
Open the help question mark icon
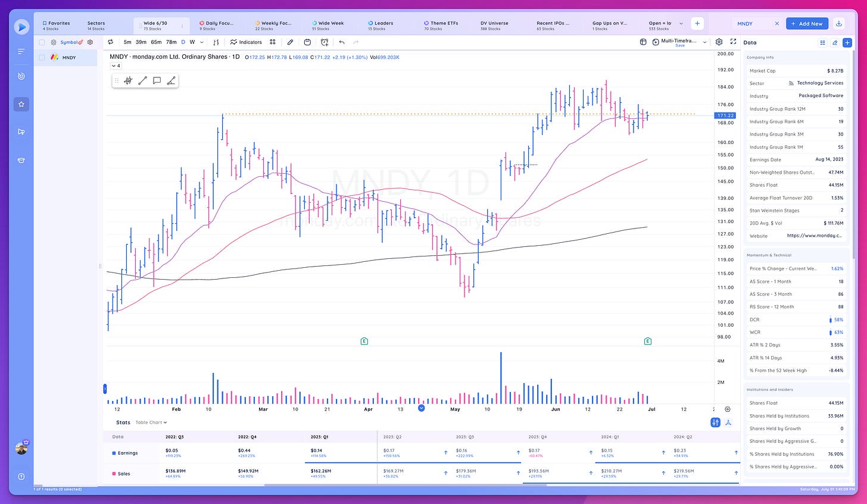point(21,477)
